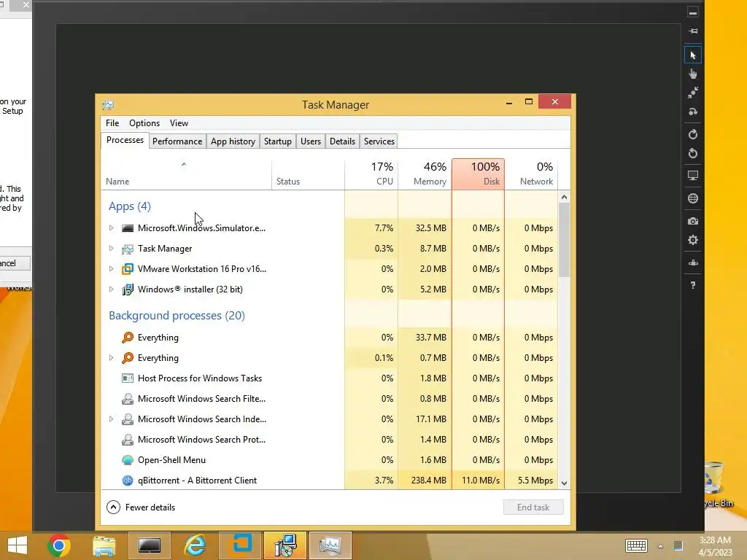Select mouse mode in simulator sidebar
This screenshot has width=747, height=560.
(693, 55)
